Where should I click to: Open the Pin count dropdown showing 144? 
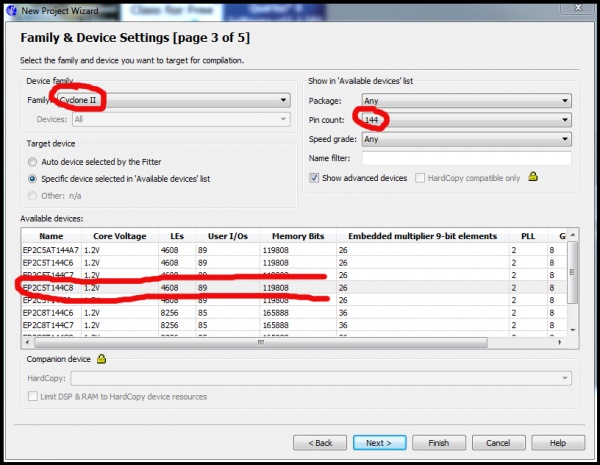pyautogui.click(x=466, y=120)
